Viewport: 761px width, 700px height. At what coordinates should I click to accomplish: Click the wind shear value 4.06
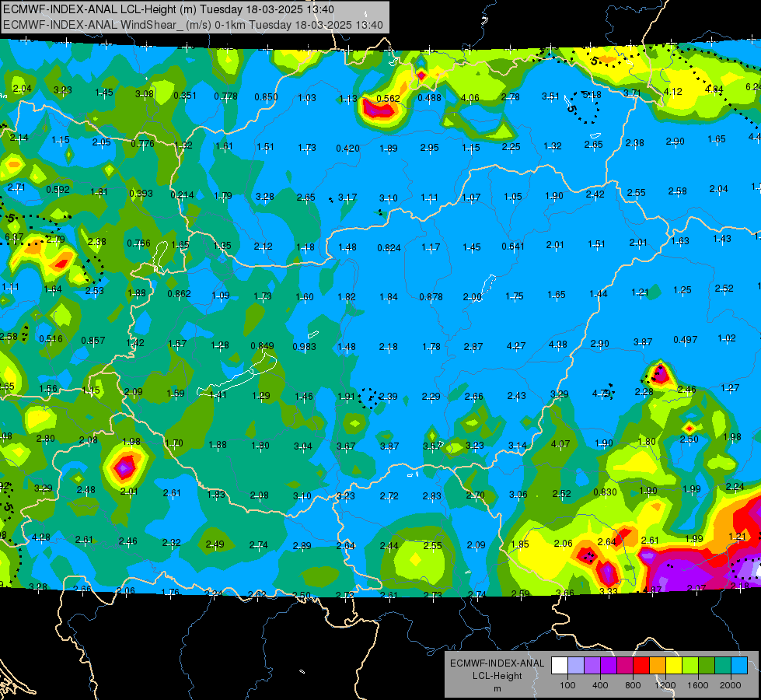pyautogui.click(x=470, y=98)
